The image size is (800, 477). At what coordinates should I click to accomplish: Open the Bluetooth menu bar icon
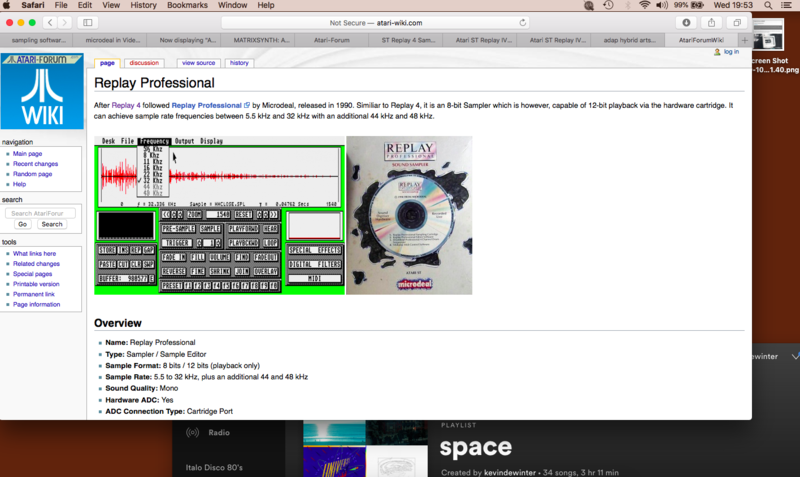pyautogui.click(x=628, y=5)
